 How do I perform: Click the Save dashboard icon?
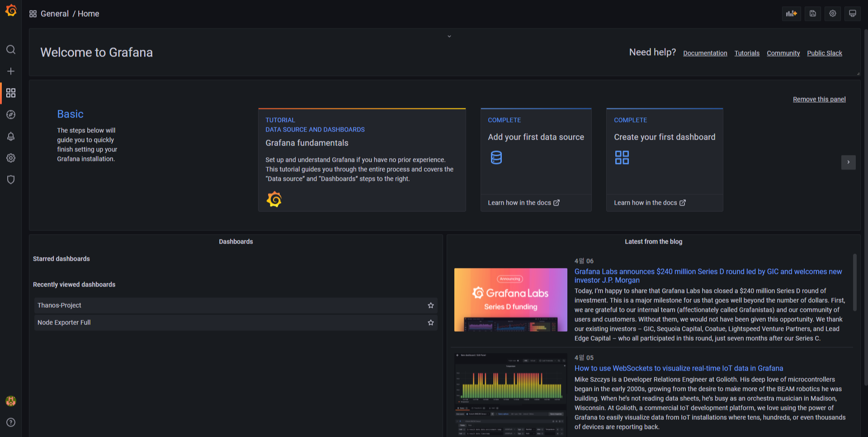coord(813,14)
